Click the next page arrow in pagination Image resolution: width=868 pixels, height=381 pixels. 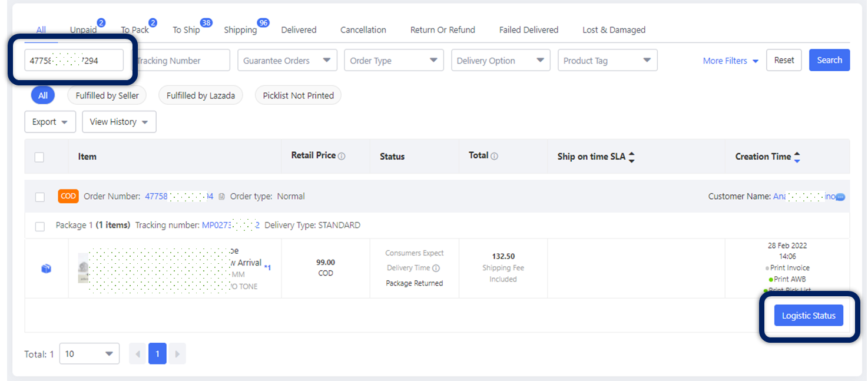click(x=177, y=353)
